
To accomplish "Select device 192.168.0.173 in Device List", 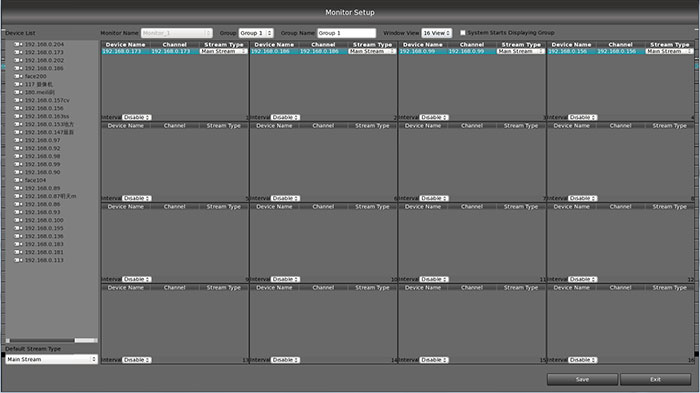I will 44,52.
